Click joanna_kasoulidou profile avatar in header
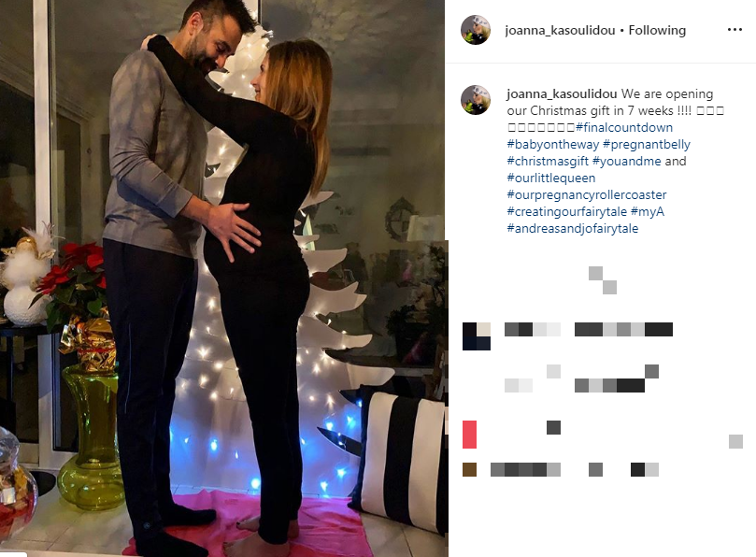Image resolution: width=756 pixels, height=557 pixels. point(476,30)
